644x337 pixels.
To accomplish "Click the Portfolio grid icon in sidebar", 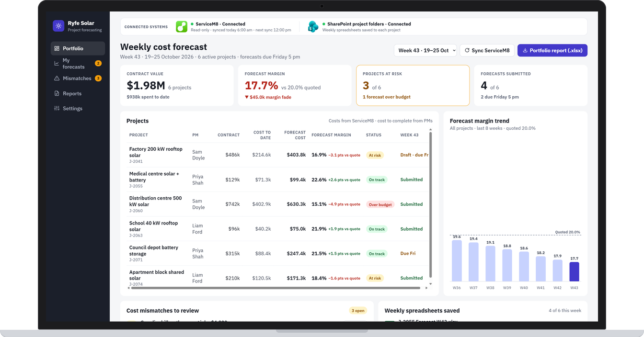I will click(57, 48).
